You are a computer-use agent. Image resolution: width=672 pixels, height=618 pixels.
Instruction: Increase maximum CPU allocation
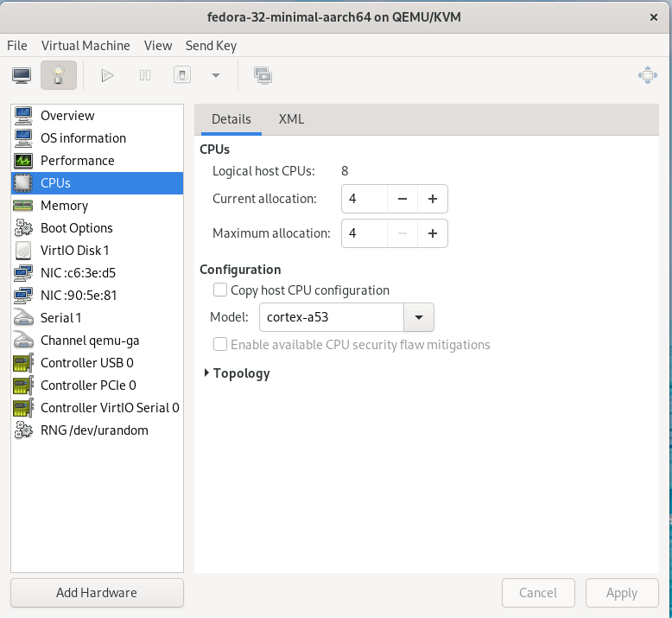[x=433, y=233]
